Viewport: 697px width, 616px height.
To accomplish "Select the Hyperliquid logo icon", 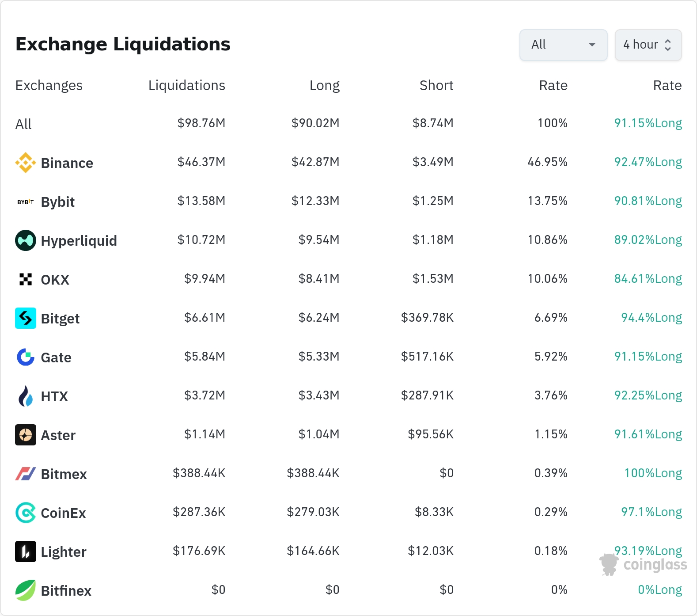I will coord(26,240).
